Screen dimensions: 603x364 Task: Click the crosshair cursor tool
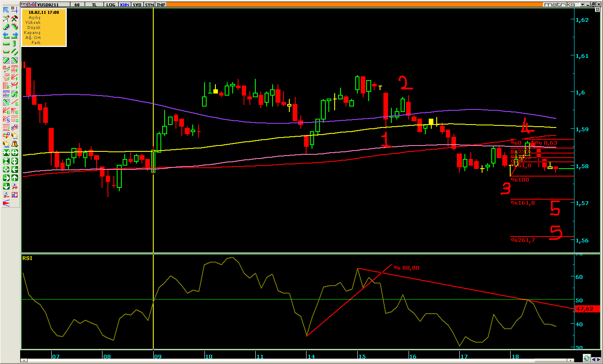tap(14, 10)
